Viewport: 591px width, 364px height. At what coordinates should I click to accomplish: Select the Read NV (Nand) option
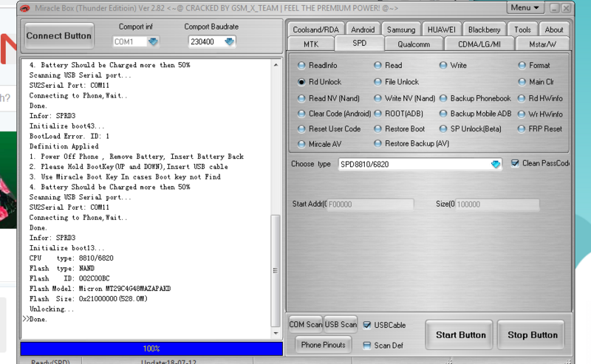click(328, 98)
